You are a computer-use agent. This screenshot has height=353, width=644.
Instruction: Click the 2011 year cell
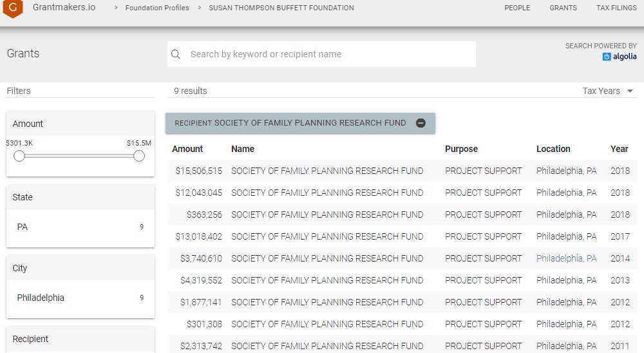(620, 346)
